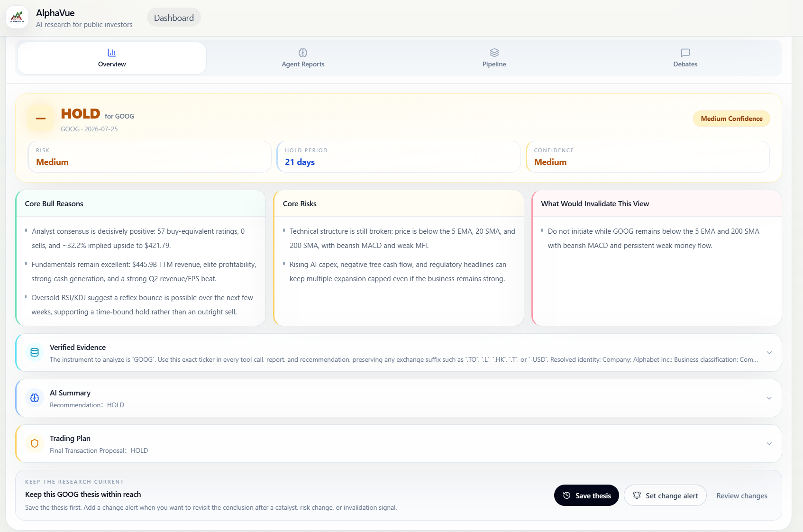Click the analyst consensus bullet text
The image size is (803, 532).
138,238
